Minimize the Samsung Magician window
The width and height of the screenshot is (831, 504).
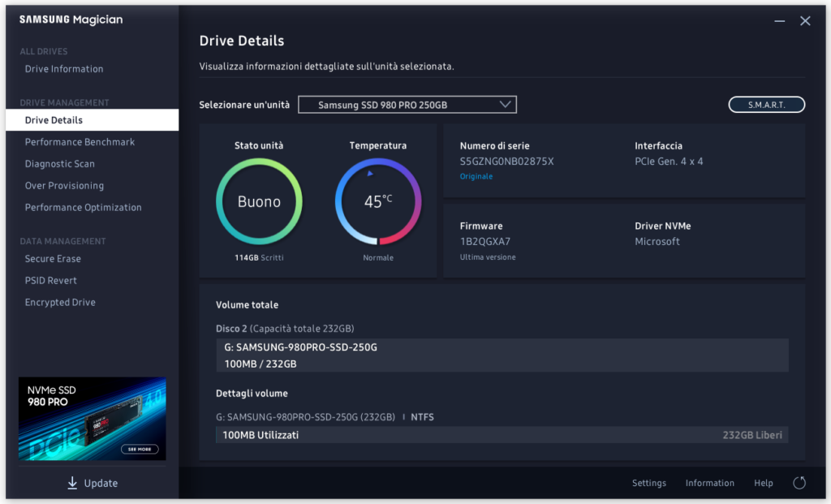coord(780,21)
